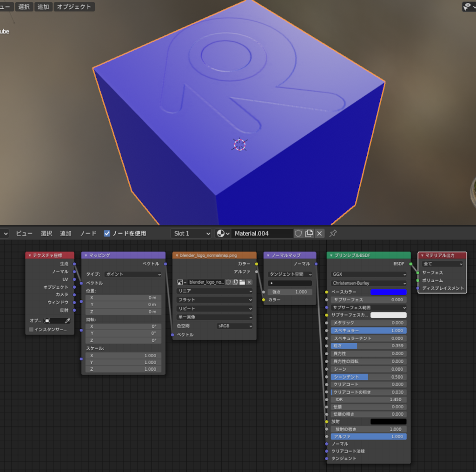Click the BSDF output socket
The width and height of the screenshot is (476, 472).
coord(411,264)
